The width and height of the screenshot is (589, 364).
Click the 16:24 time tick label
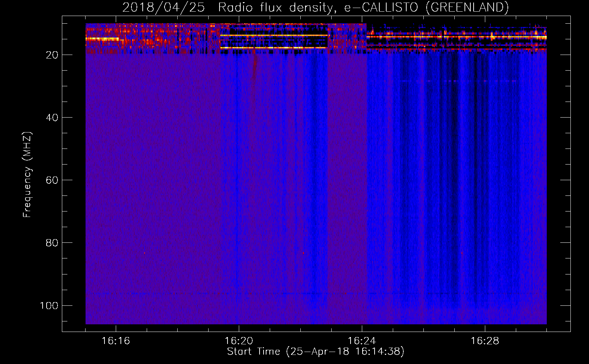click(362, 341)
